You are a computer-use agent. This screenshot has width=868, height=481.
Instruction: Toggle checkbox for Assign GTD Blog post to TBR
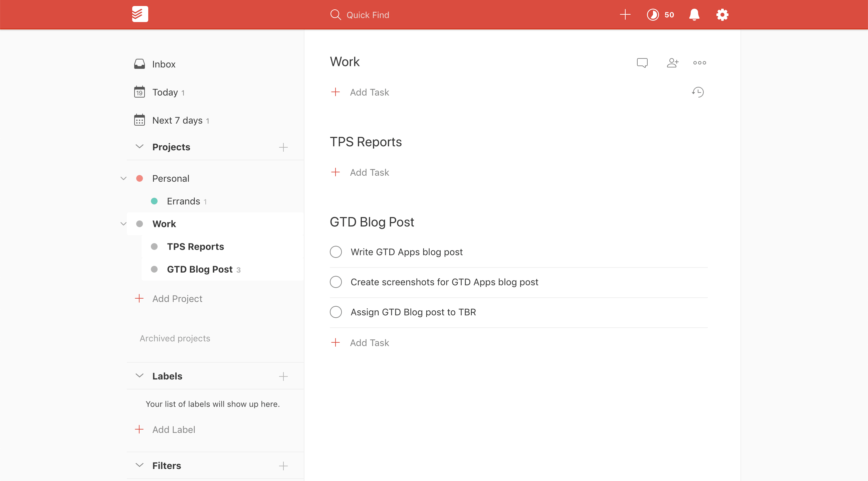(x=336, y=312)
